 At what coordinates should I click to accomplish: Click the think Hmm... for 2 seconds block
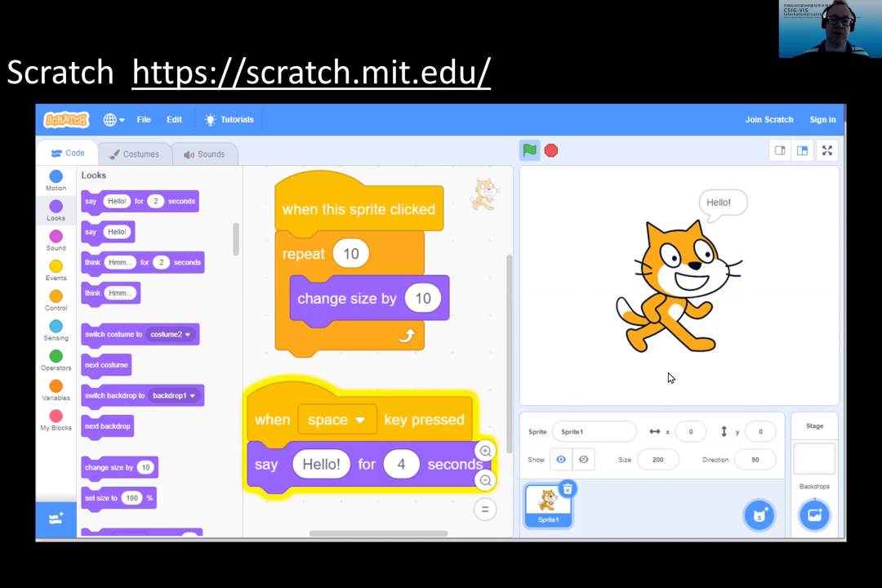[143, 263]
